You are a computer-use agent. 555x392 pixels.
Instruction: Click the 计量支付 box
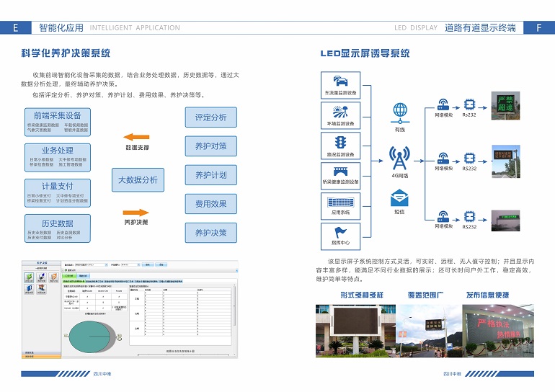[x=58, y=193]
